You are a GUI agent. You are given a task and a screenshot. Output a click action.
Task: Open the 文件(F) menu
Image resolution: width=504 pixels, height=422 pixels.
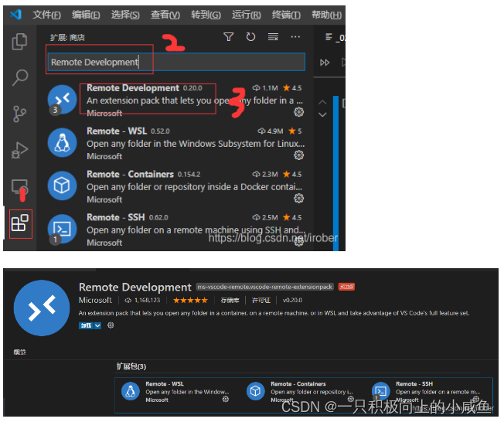click(47, 15)
